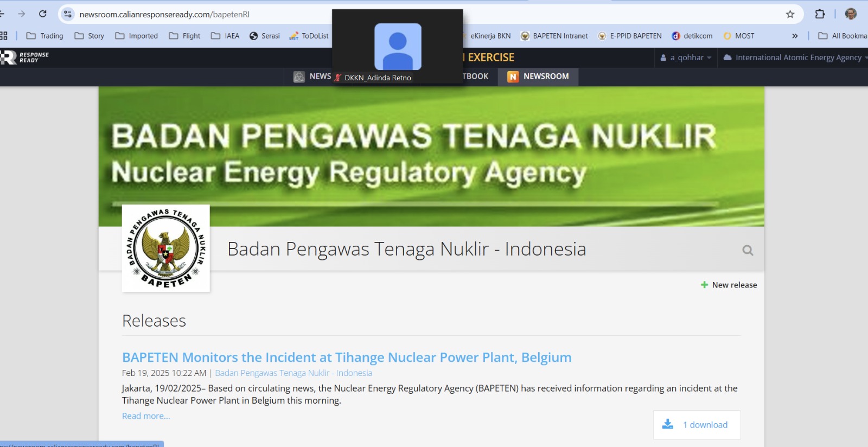Click the page title Badan Pengawas Tenaga Nuklir - Indonesia
This screenshot has height=447, width=868.
pos(406,249)
